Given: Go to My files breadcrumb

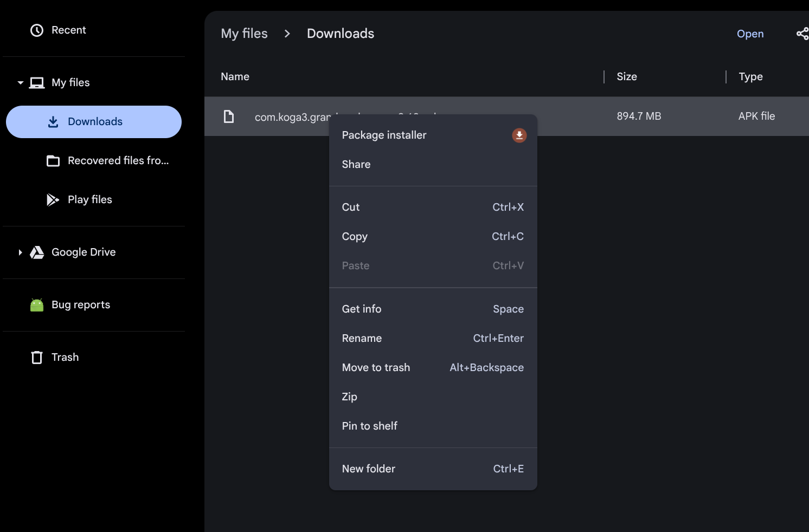Looking at the screenshot, I should click(244, 34).
